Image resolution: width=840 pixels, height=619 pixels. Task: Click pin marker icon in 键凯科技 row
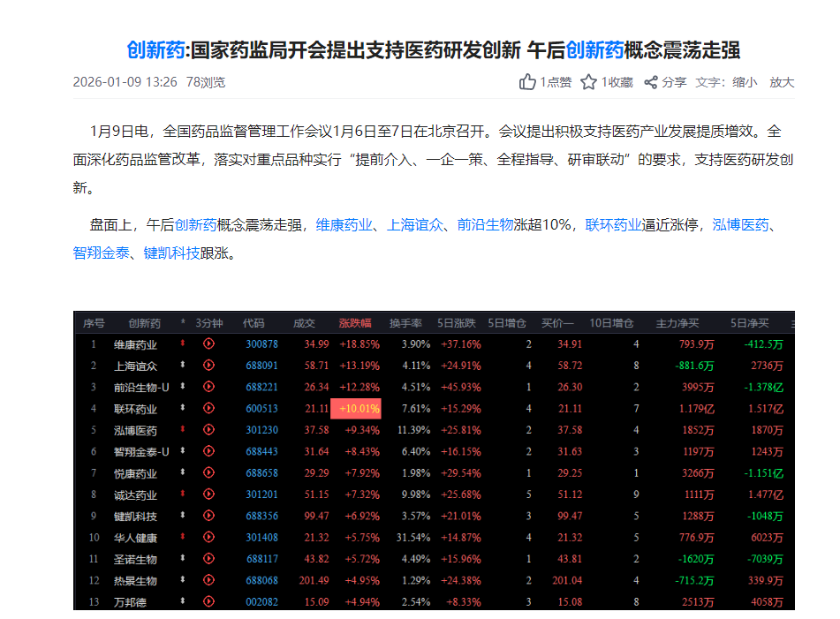coord(183,515)
